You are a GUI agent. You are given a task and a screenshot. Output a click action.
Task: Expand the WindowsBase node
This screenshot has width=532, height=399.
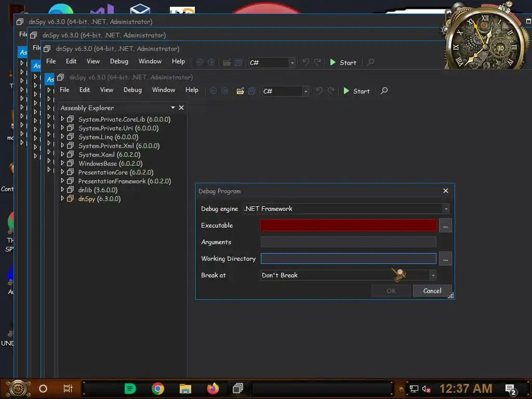(62, 163)
